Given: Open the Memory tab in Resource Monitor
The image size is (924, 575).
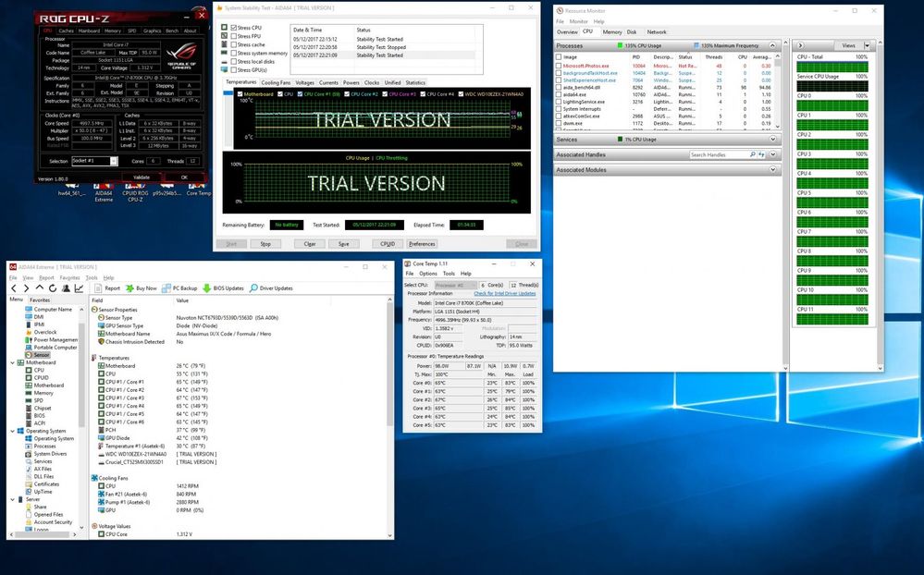Looking at the screenshot, I should point(612,32).
